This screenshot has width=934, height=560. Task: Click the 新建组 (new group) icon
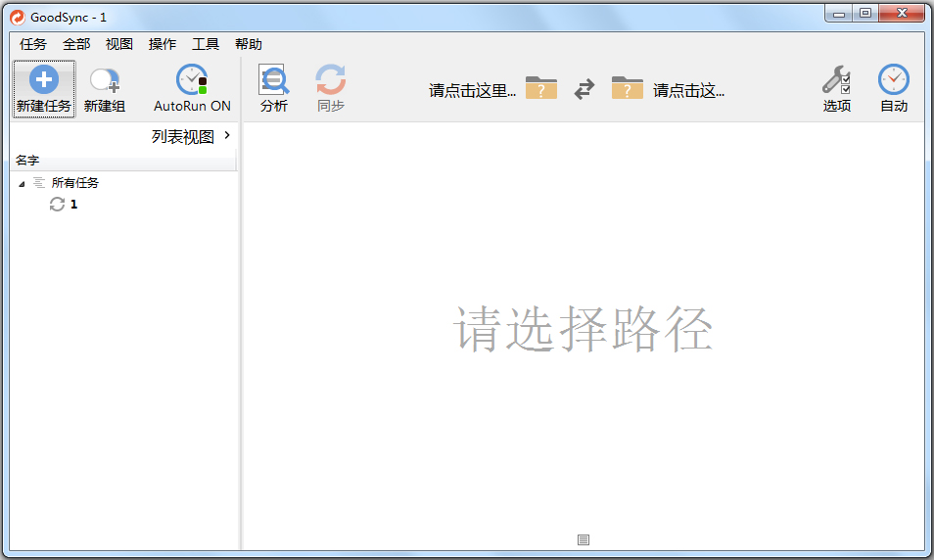104,80
